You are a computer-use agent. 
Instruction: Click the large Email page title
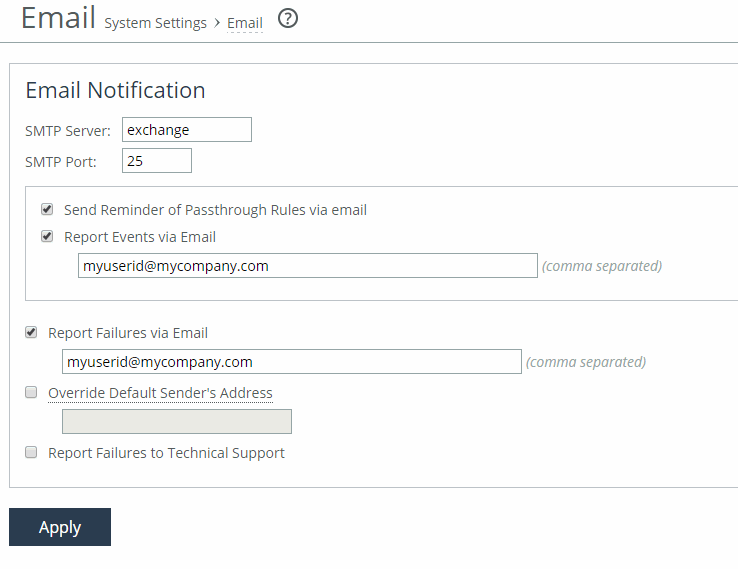pyautogui.click(x=58, y=18)
